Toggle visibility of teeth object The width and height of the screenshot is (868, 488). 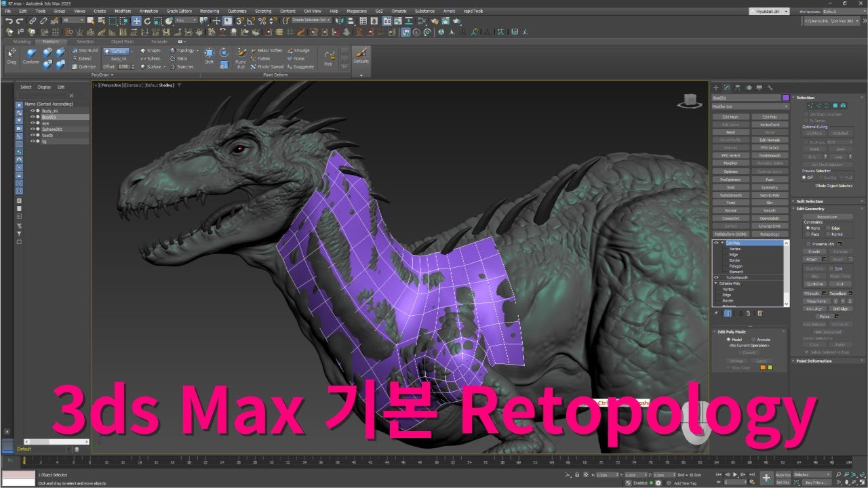tap(32, 135)
